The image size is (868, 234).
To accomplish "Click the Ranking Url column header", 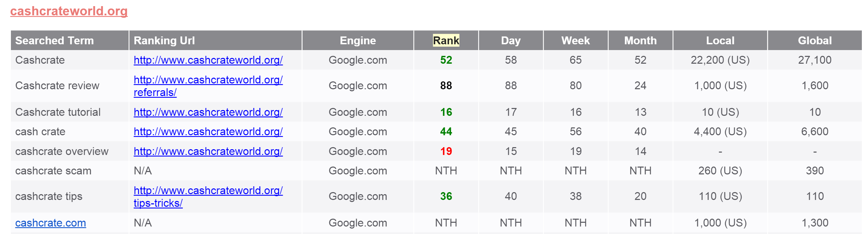I will pos(164,41).
